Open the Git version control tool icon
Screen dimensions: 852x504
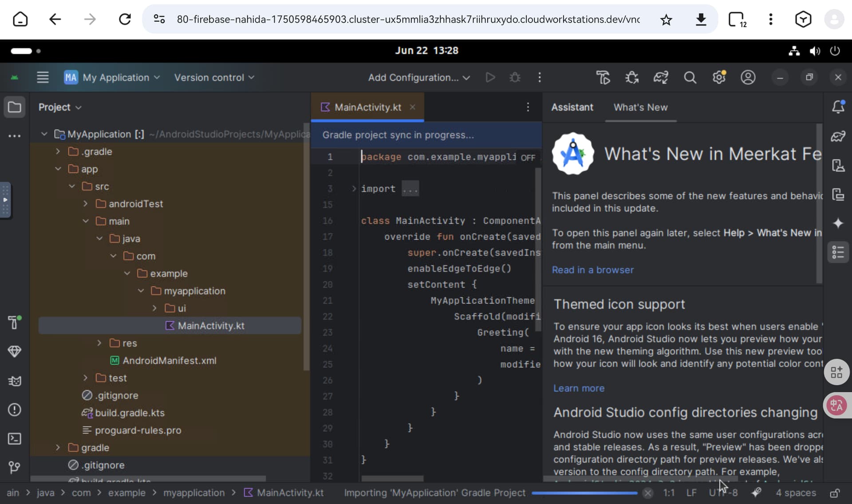coord(14,467)
